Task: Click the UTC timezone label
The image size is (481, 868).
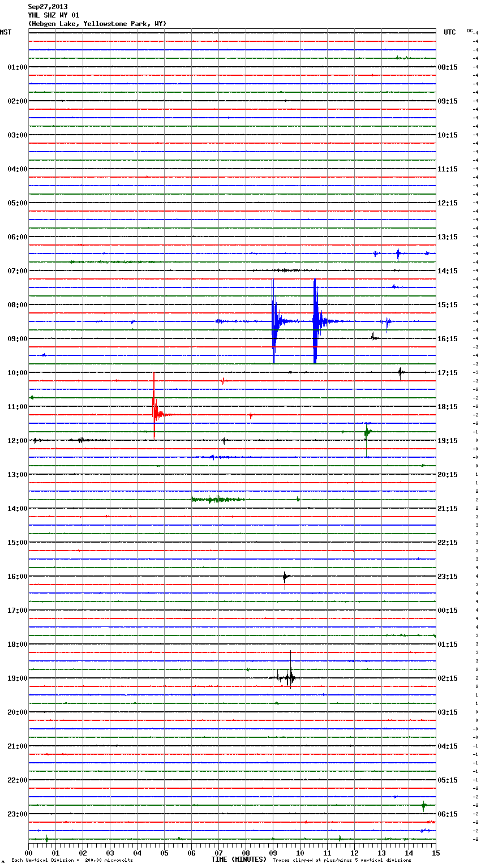Action: (x=449, y=32)
